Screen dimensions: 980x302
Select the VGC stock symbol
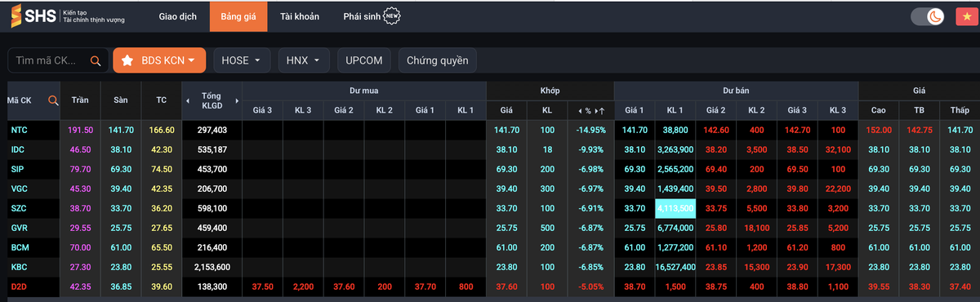coord(19,189)
